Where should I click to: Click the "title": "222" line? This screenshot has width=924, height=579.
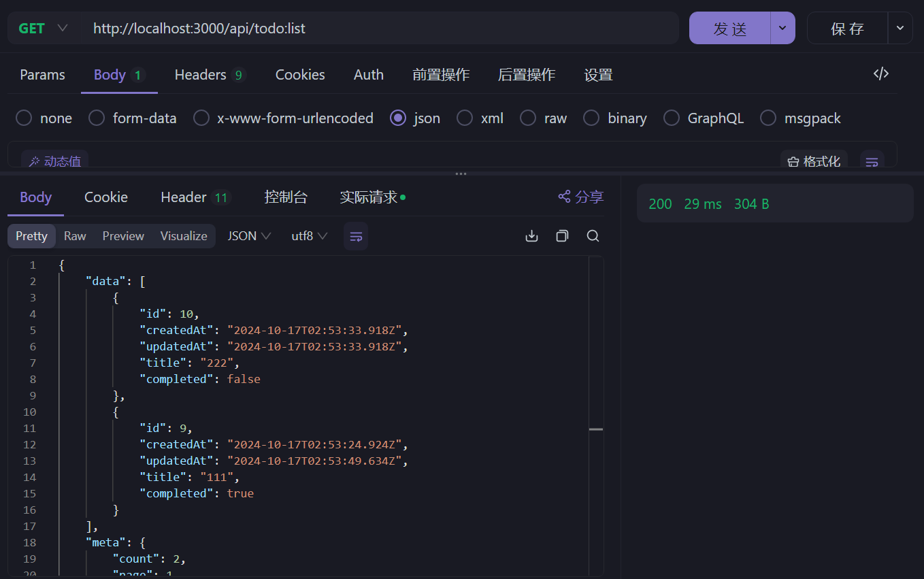click(x=190, y=363)
